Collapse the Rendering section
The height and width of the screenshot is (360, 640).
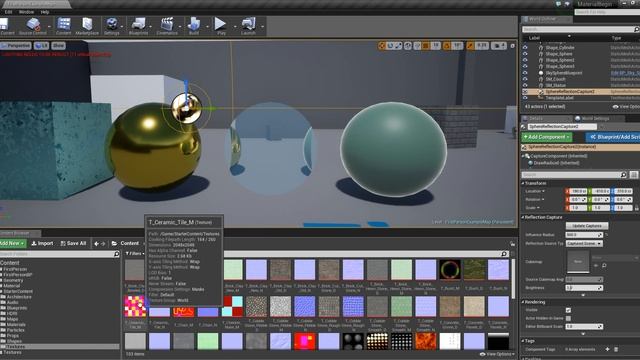(x=523, y=302)
